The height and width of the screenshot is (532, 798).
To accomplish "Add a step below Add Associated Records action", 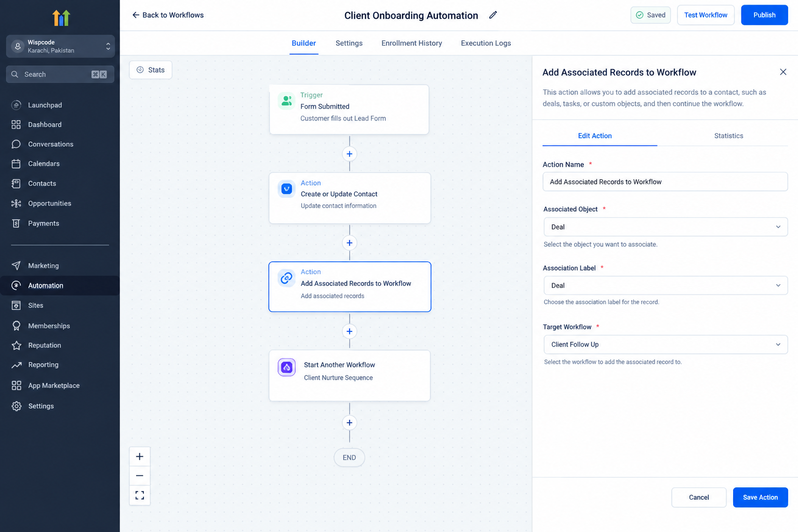I will [x=350, y=331].
